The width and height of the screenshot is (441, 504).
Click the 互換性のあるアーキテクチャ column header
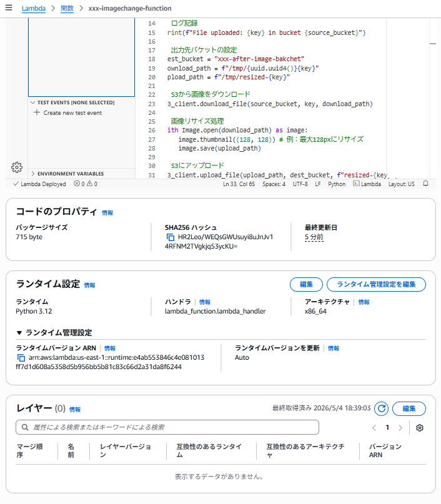(x=305, y=451)
